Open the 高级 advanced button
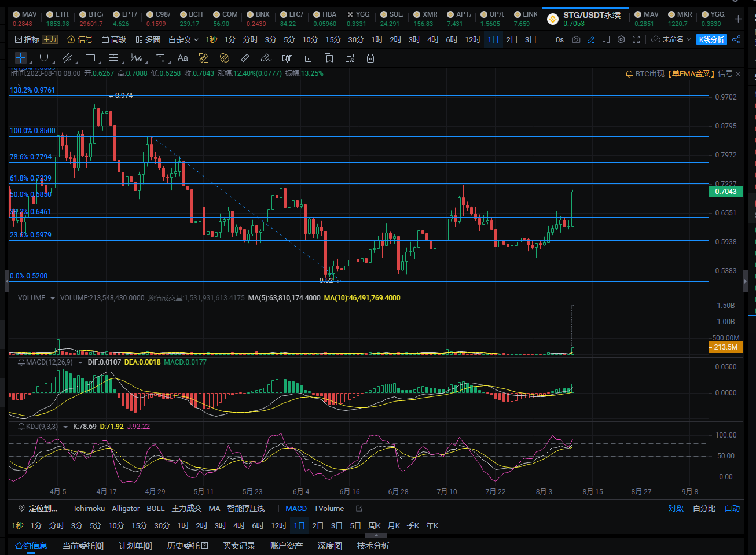The width and height of the screenshot is (756, 555). 113,39
